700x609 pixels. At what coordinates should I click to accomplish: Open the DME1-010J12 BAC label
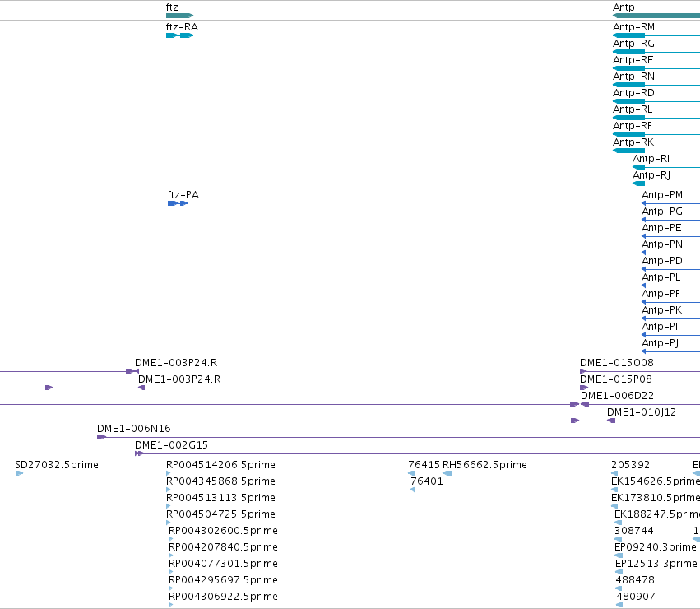pyautogui.click(x=642, y=412)
